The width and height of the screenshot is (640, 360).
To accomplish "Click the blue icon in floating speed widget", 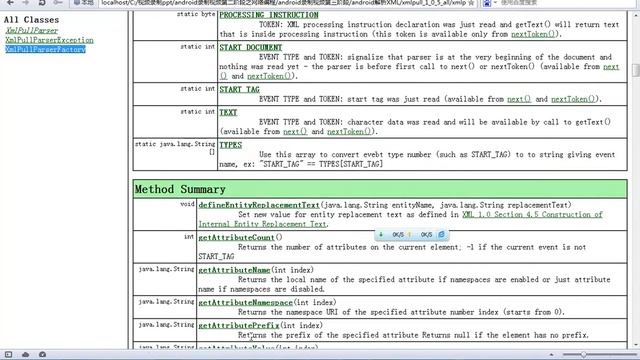I will point(441,235).
